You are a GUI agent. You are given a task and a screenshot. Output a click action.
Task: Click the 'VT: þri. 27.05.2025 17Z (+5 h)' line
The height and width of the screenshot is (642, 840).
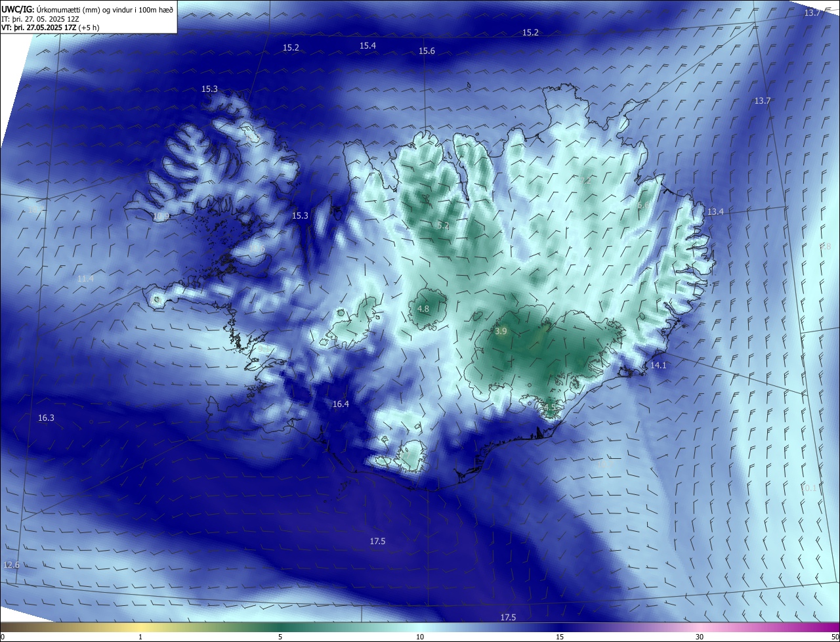click(51, 28)
